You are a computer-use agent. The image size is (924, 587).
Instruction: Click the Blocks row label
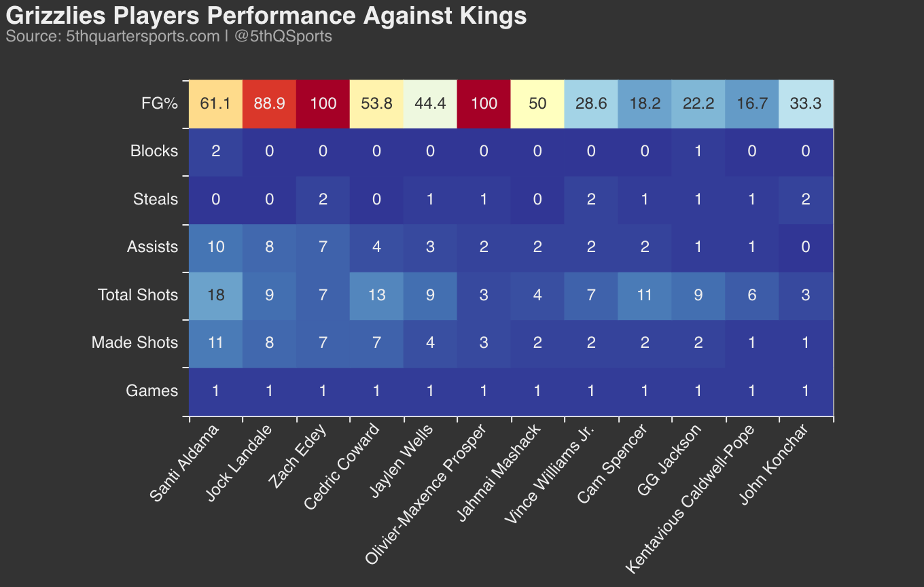click(154, 152)
